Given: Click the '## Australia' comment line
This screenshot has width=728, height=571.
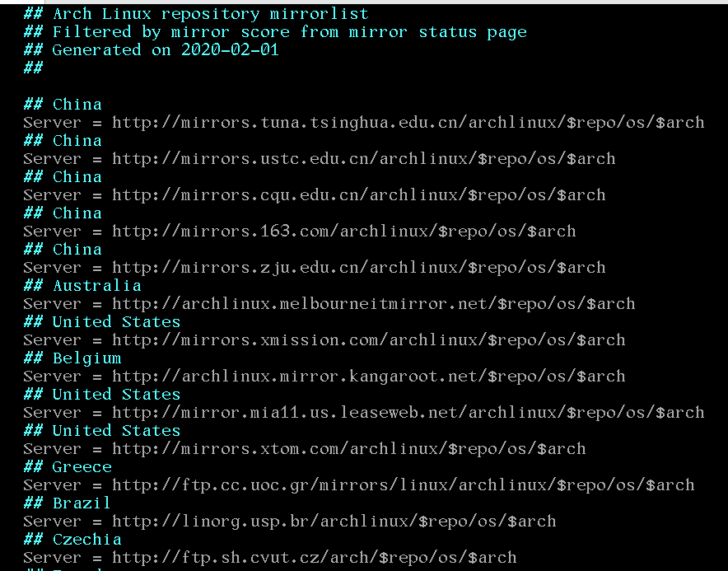Looking at the screenshot, I should coord(82,286).
